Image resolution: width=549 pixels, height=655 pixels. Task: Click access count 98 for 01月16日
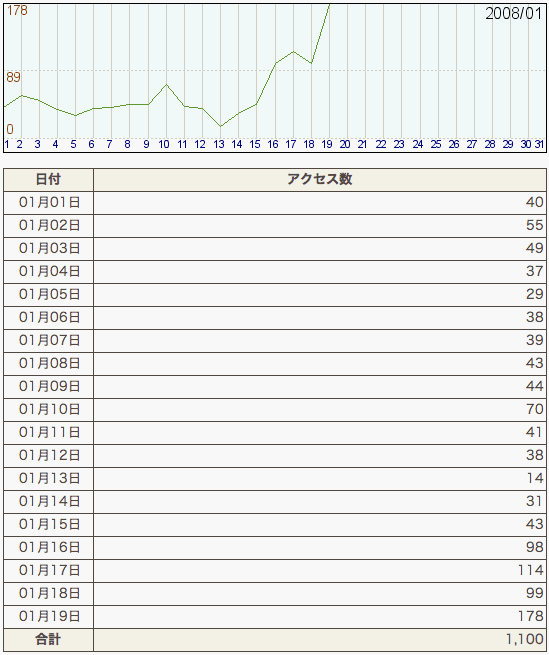point(534,547)
